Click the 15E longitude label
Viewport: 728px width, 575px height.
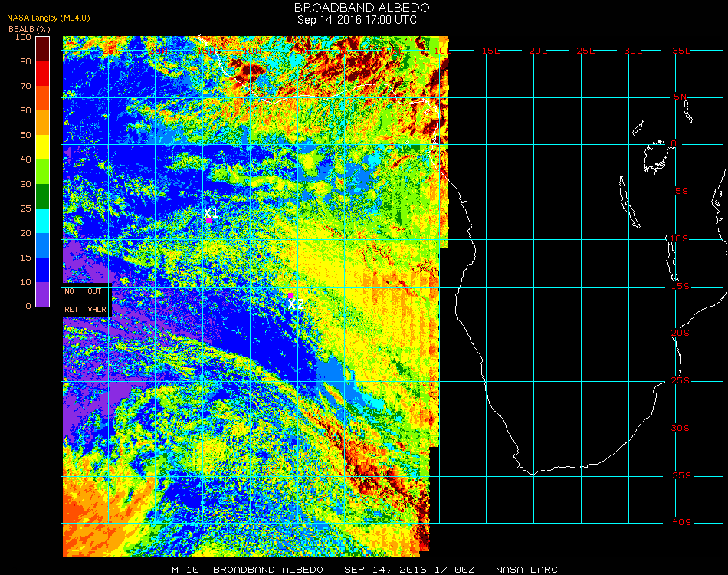[x=490, y=51]
